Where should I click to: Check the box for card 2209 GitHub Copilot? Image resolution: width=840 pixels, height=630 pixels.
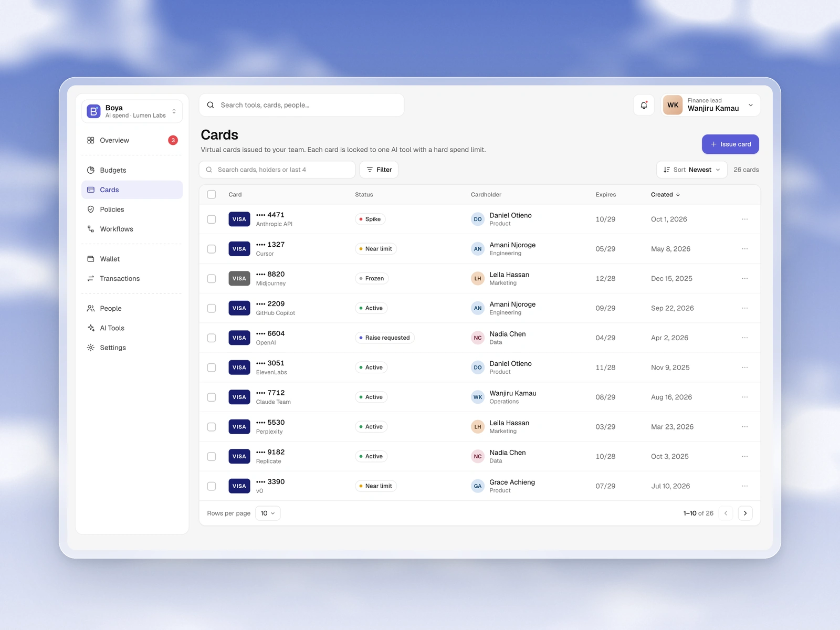pos(212,308)
